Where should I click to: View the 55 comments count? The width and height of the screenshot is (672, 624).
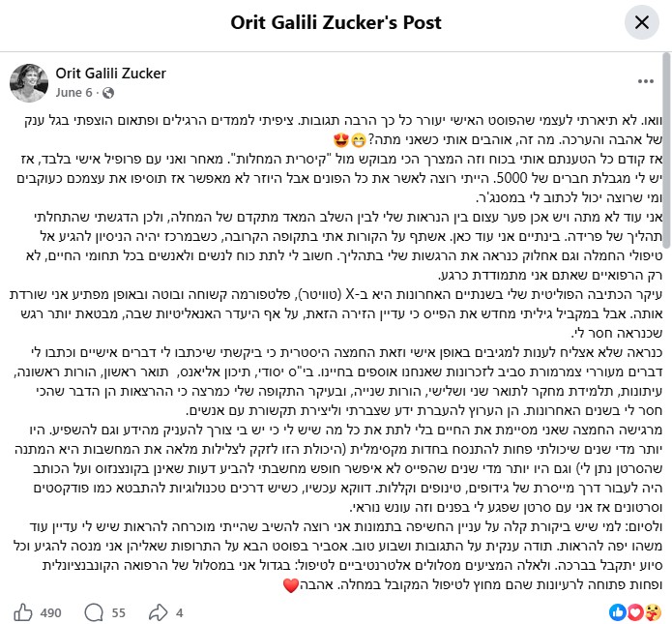118,612
